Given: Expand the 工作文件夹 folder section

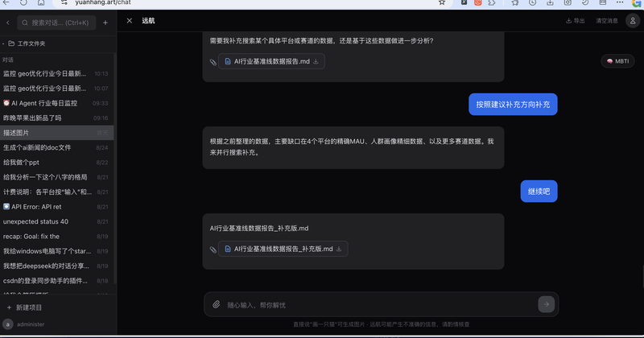Looking at the screenshot, I should click(x=27, y=43).
